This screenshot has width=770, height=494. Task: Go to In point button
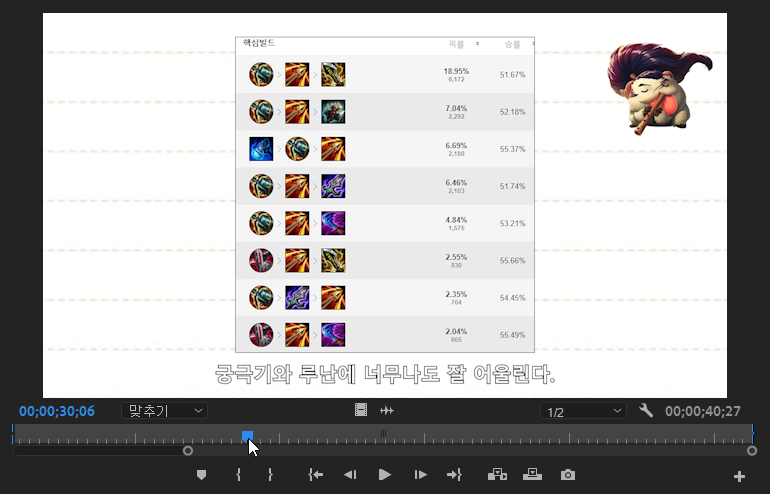[315, 475]
